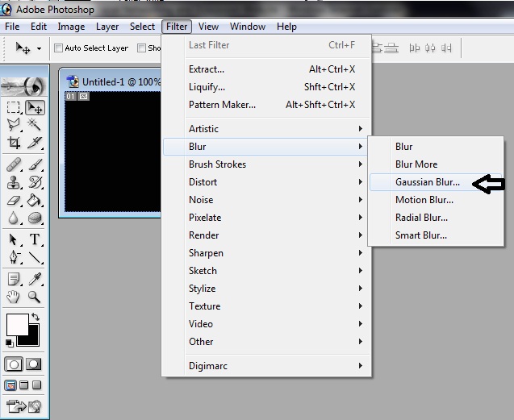This screenshot has width=514, height=420.
Task: Jump to ImageReady button
Action: tap(23, 406)
